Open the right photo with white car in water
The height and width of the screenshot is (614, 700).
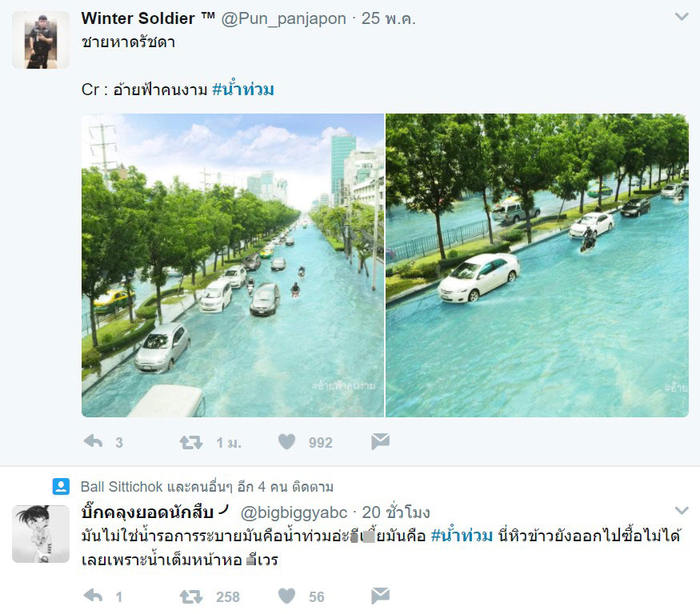(x=537, y=265)
